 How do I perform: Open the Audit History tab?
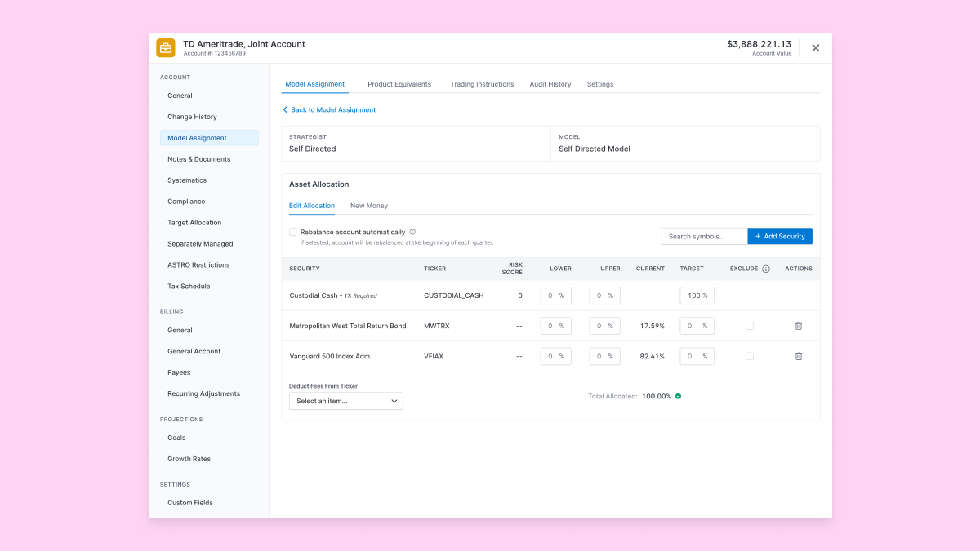point(550,84)
